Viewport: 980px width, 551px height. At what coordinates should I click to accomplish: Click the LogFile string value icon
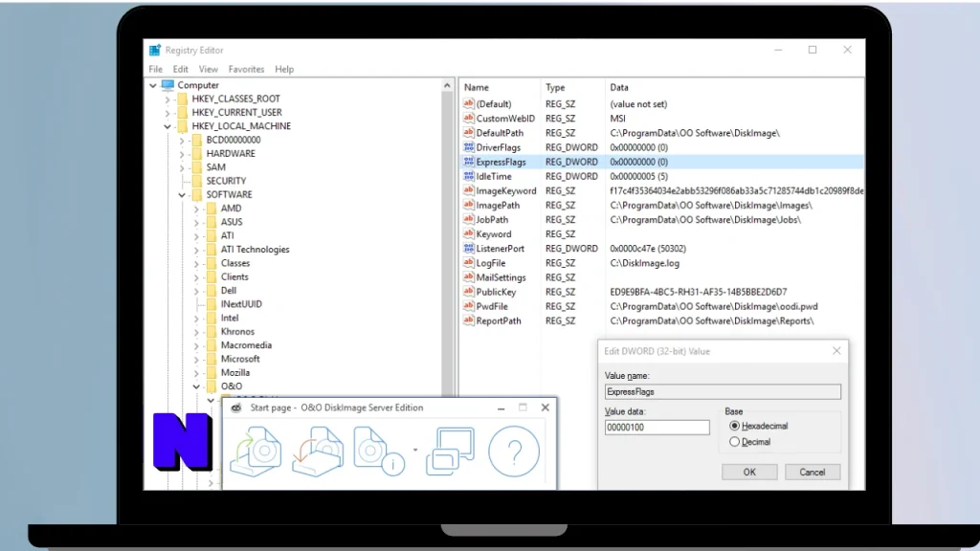pos(469,263)
